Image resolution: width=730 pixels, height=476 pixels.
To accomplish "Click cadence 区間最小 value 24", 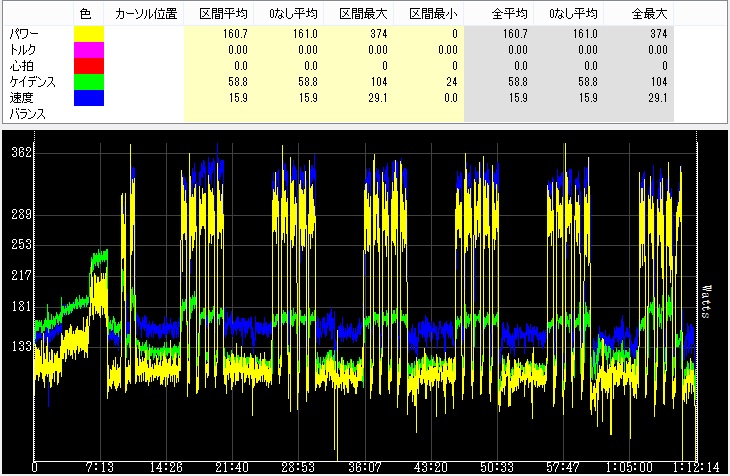I will coord(452,82).
